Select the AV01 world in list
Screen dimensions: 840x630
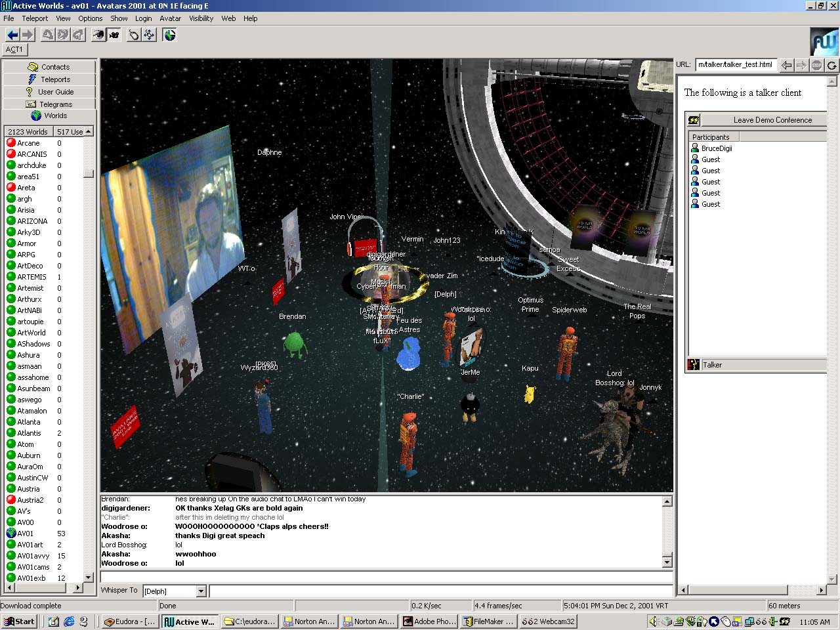pos(26,534)
